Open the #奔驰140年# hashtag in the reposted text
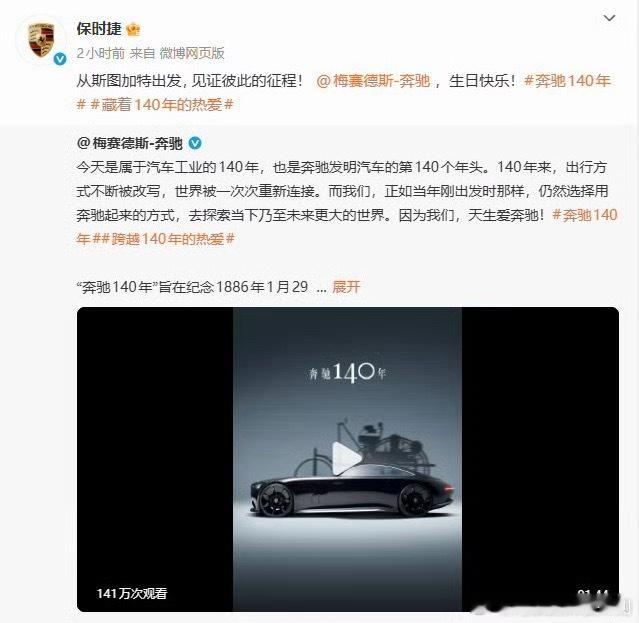Viewport: 639px width, 623px height. [x=585, y=215]
